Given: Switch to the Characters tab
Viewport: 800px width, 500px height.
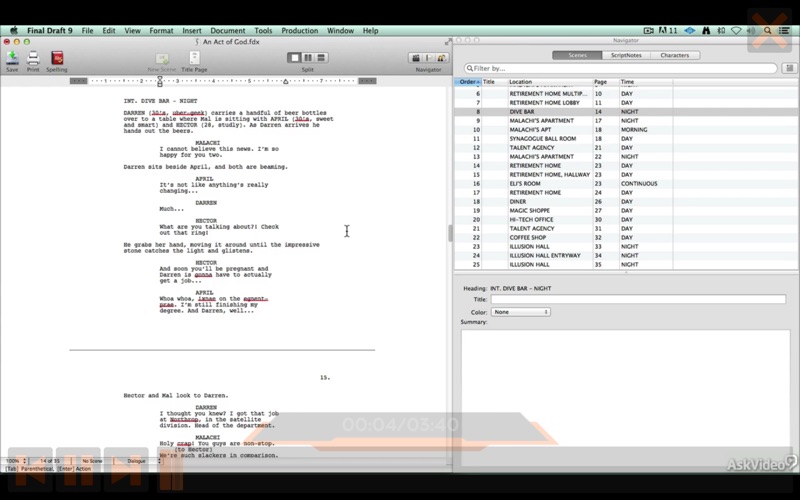Looking at the screenshot, I should pos(674,55).
